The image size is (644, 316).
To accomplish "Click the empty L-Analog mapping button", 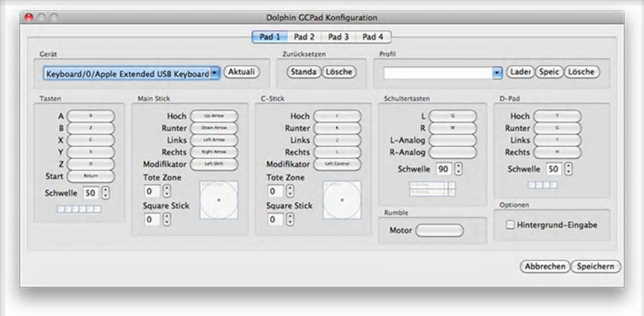I will coord(453,140).
